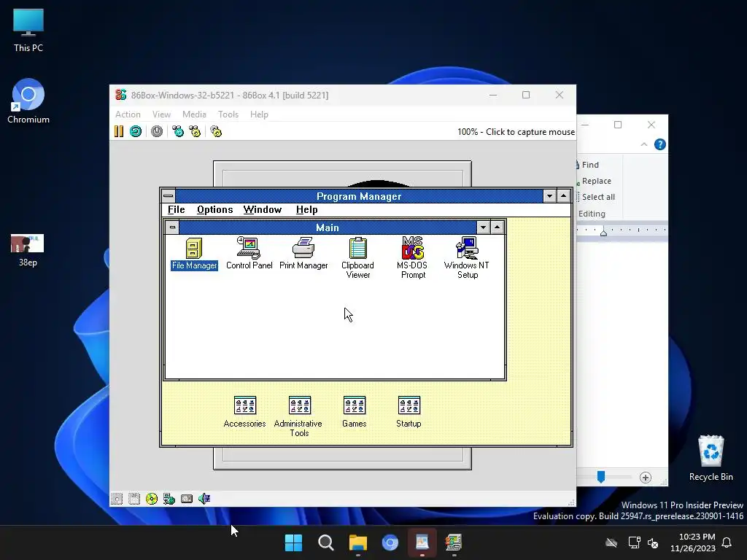Select the Control Panel icon

[x=249, y=254]
